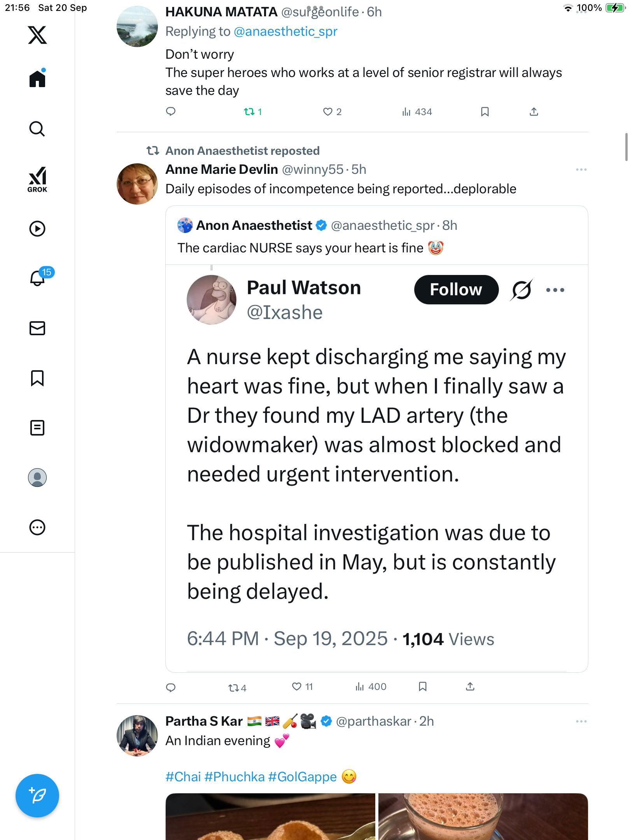Open Bookmarks in the sidebar
This screenshot has height=840, width=630.
tap(37, 378)
